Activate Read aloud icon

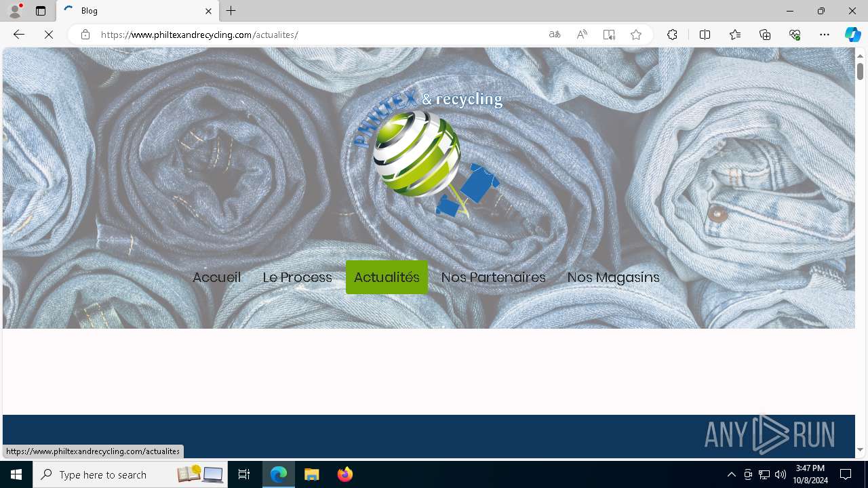(582, 35)
